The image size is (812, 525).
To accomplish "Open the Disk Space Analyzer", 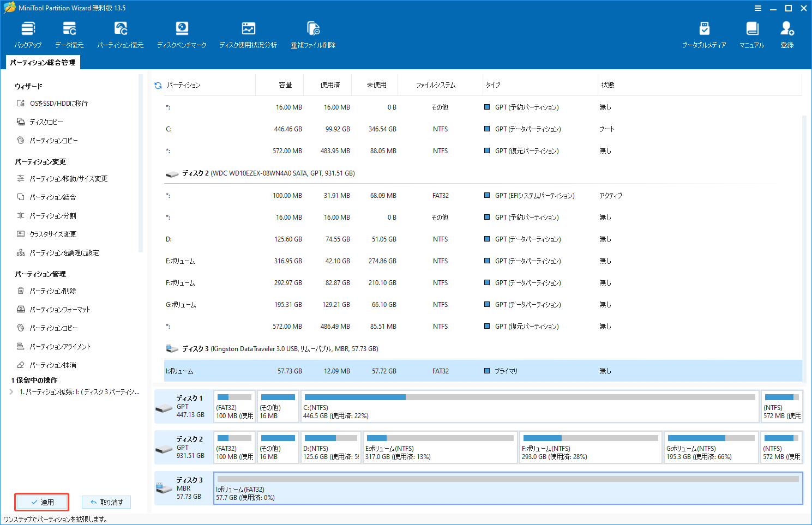I will pos(248,34).
